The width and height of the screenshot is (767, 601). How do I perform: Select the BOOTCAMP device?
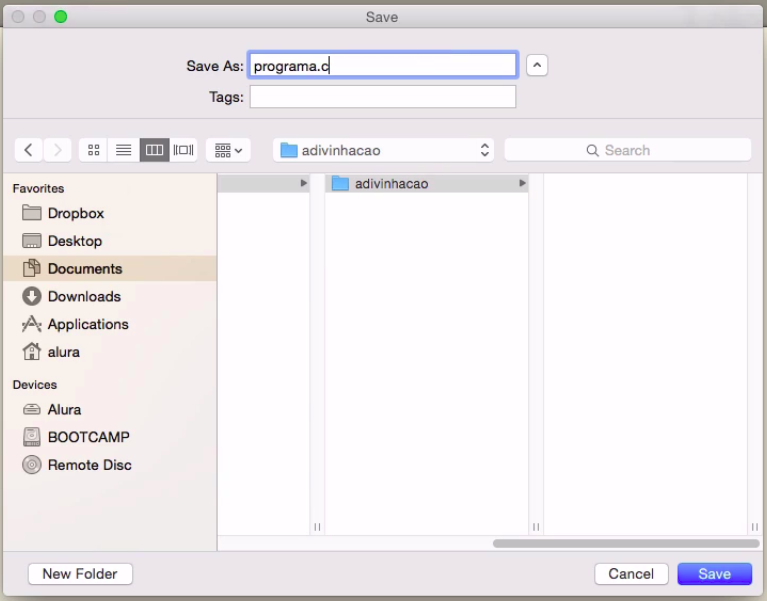coord(88,437)
